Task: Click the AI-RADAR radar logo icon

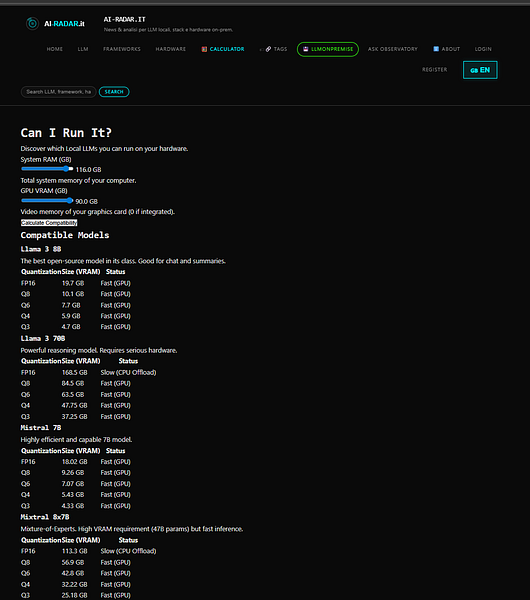Action: (x=33, y=24)
